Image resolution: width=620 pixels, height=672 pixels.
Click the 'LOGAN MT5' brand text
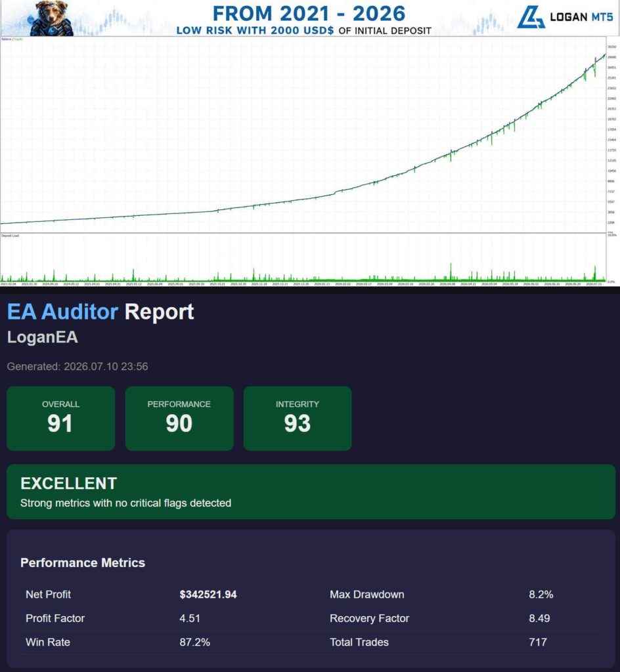click(x=581, y=17)
